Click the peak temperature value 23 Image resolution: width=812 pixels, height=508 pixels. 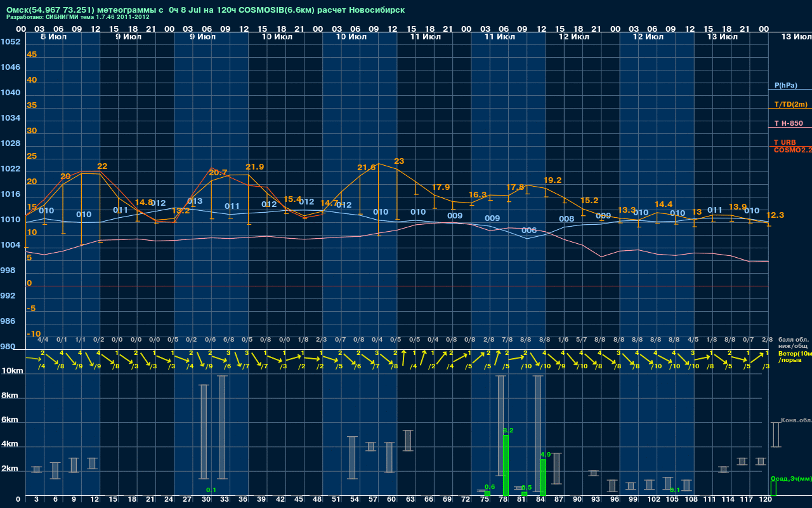399,161
